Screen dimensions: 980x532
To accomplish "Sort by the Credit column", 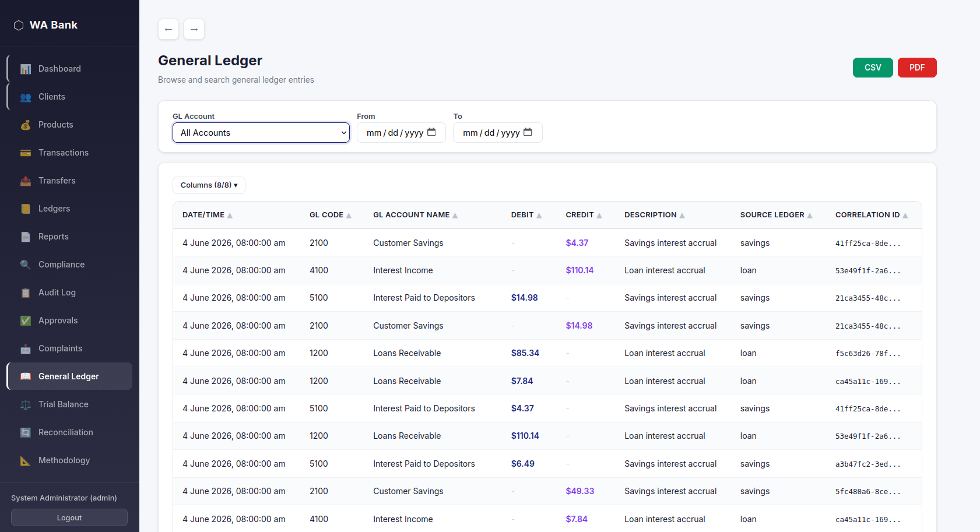I will (x=584, y=215).
